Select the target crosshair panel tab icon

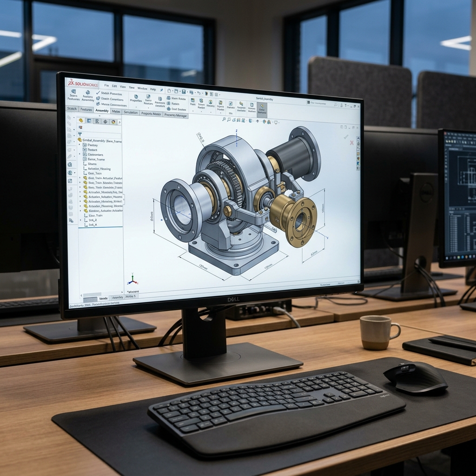point(106,121)
